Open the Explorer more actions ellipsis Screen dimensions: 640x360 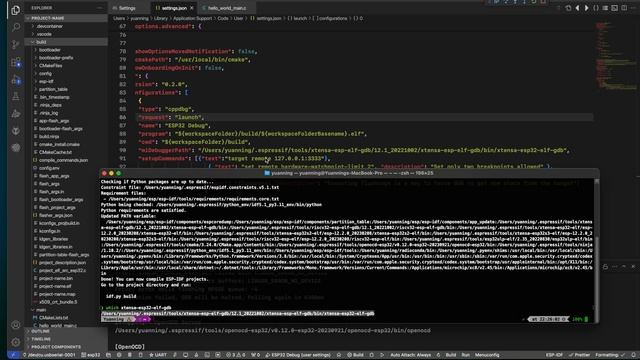99,8
